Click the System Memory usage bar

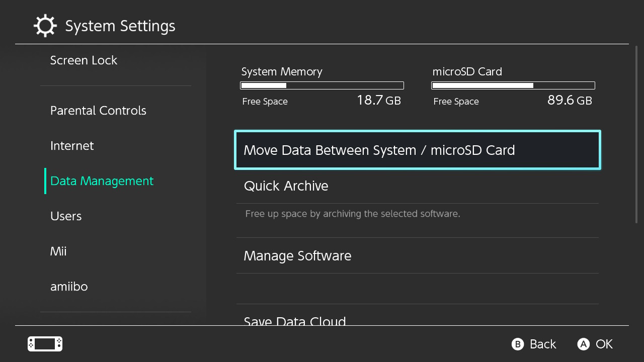click(322, 85)
